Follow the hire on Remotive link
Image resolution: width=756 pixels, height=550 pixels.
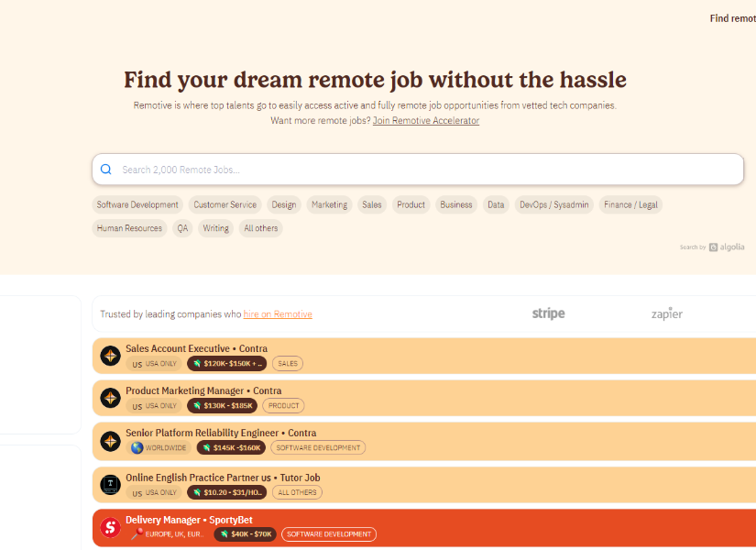(278, 314)
